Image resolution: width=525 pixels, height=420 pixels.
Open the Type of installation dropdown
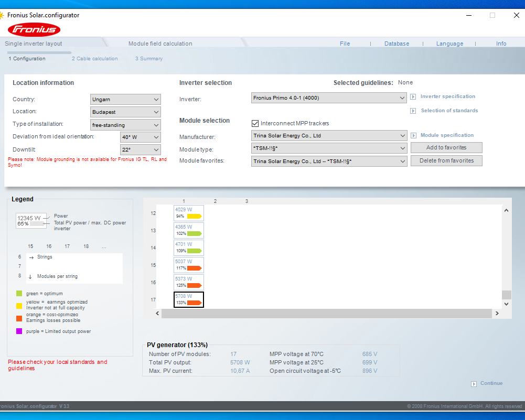click(x=125, y=125)
